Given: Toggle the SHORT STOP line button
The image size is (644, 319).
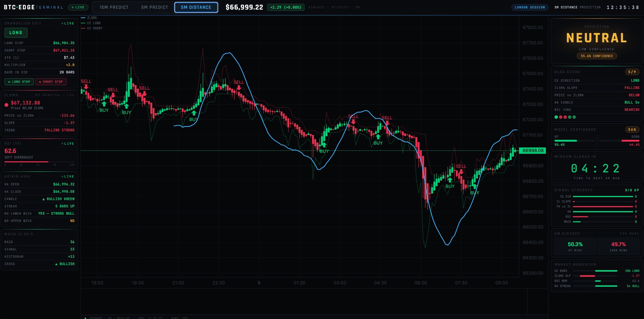Looking at the screenshot, I should point(51,82).
